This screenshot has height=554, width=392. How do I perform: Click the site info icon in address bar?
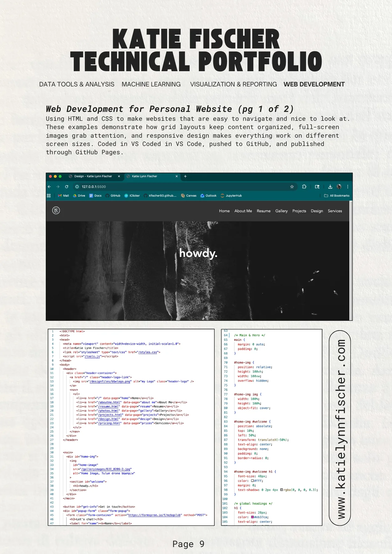coord(77,187)
